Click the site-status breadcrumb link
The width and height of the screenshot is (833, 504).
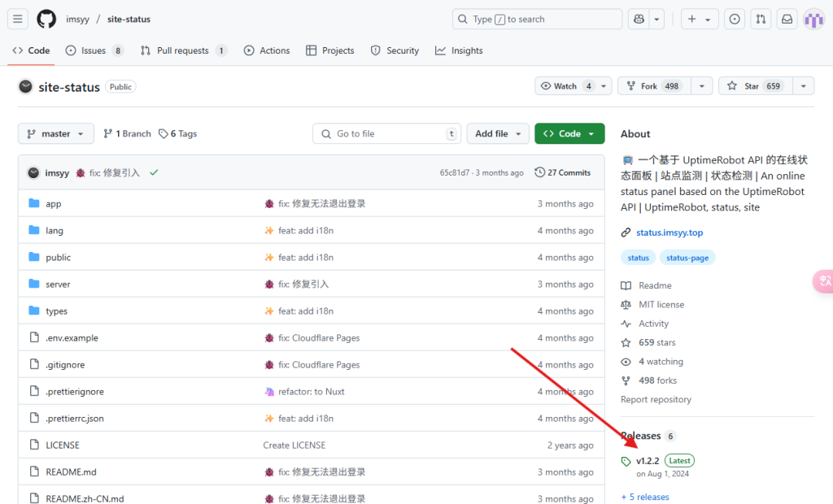(x=129, y=20)
